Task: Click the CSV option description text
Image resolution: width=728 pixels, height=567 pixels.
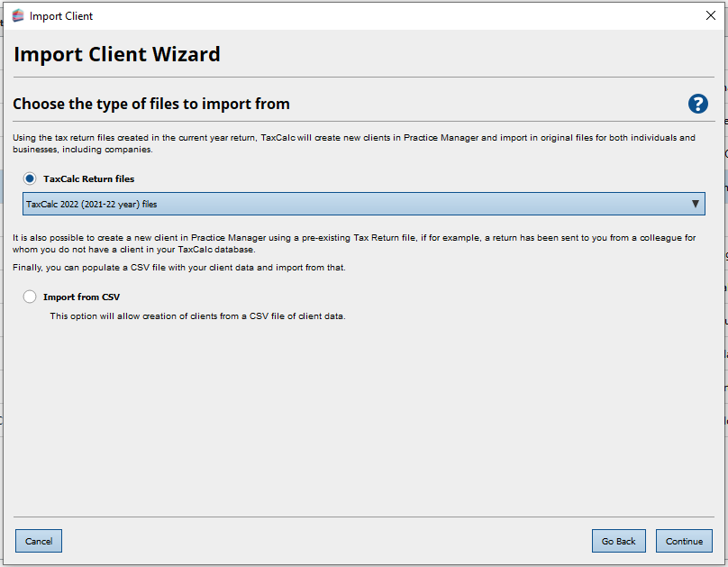Action: (197, 316)
